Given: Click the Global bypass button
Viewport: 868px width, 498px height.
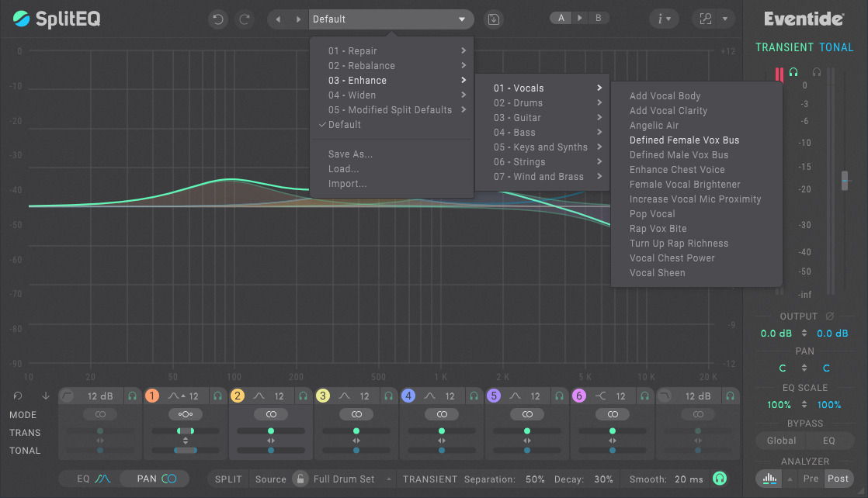Looking at the screenshot, I should tap(781, 441).
